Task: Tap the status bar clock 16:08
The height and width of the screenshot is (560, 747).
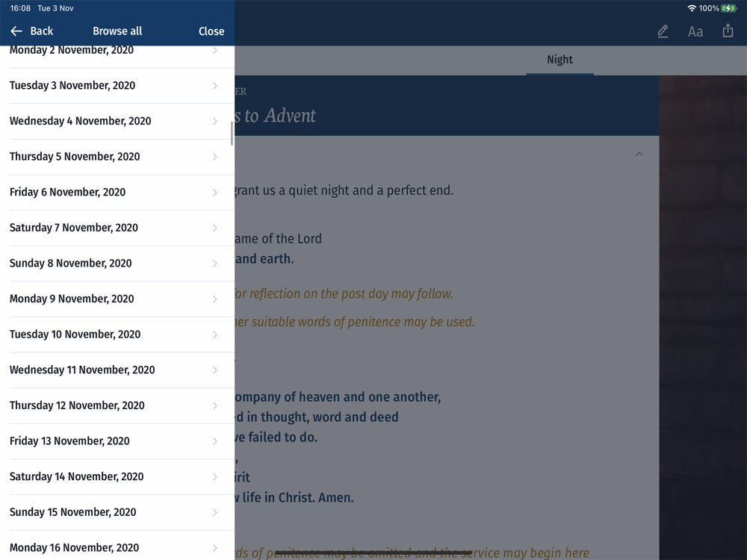Action: [20, 8]
